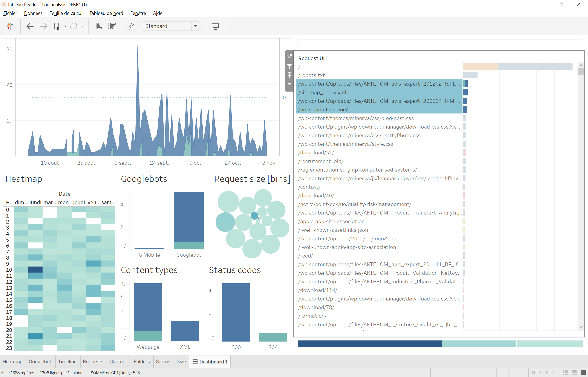Click the dark blue segment of the bottom bar

370,344
